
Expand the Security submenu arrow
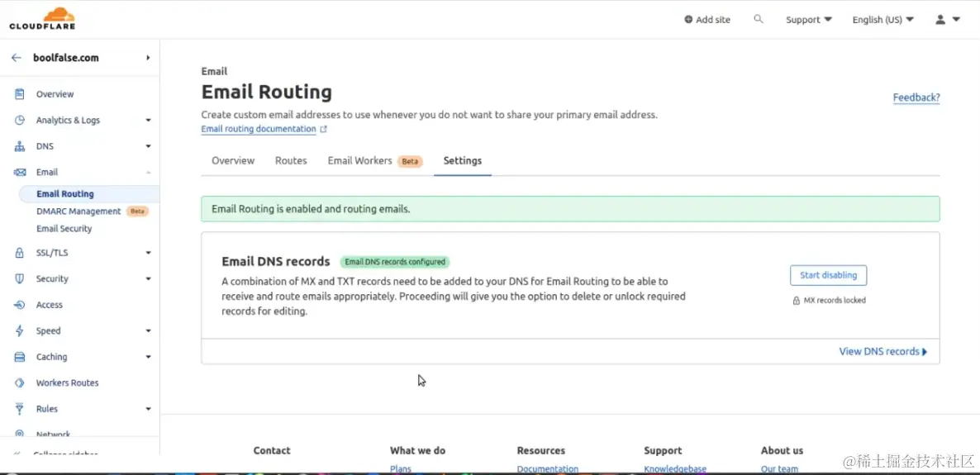[148, 278]
